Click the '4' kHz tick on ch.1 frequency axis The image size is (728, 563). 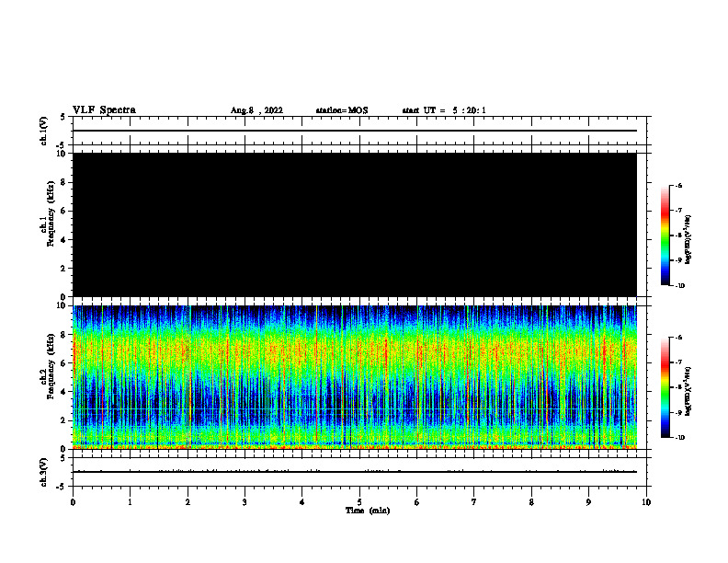(x=64, y=240)
